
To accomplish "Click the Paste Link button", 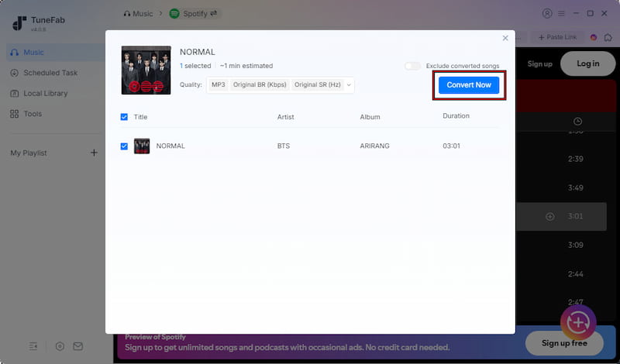I will click(557, 37).
